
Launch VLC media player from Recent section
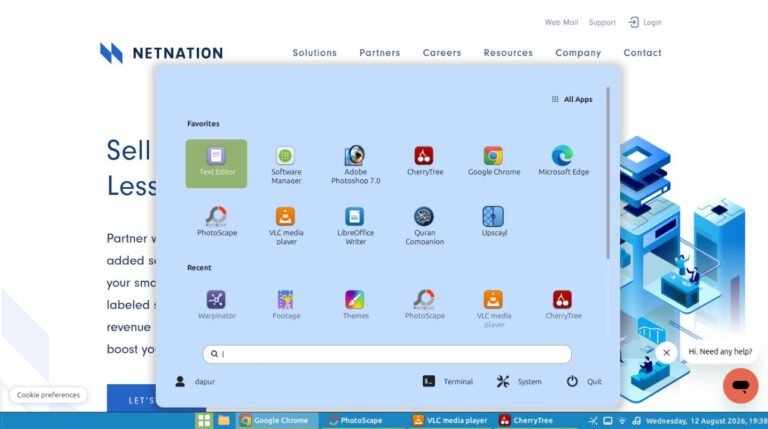pos(494,309)
